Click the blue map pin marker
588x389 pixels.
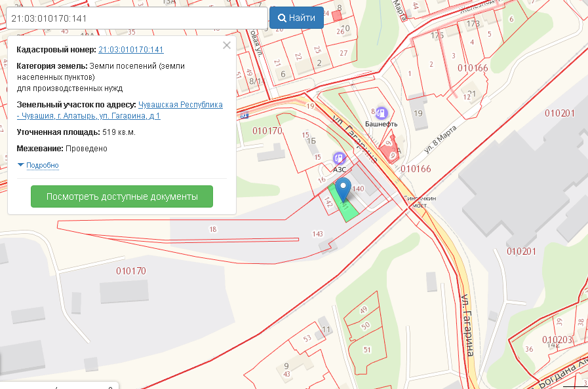coord(343,190)
